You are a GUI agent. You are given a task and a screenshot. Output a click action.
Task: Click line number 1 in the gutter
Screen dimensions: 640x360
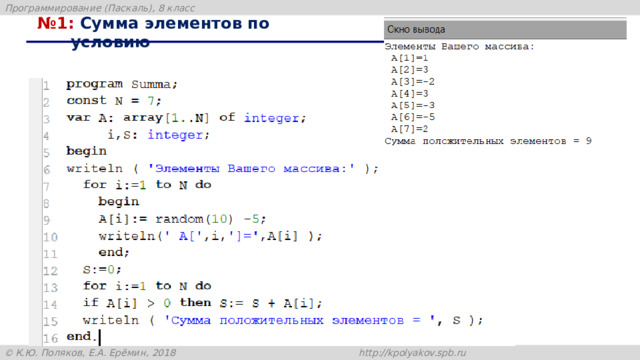[47, 85]
